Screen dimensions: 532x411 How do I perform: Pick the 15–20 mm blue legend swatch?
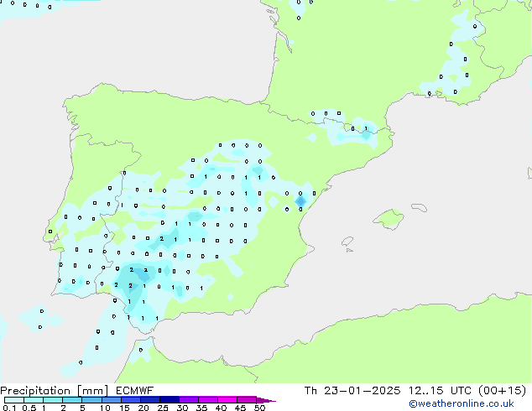click(133, 400)
